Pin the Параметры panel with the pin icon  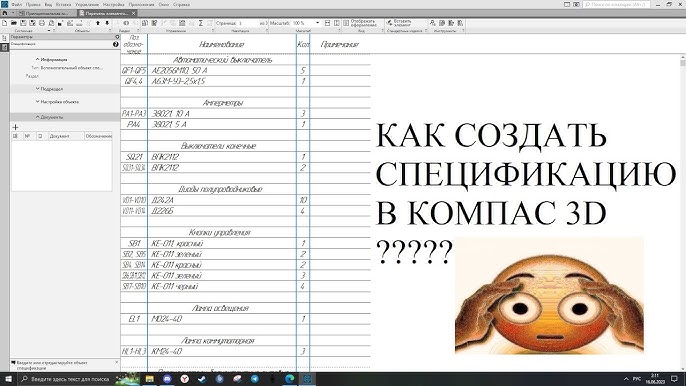(x=117, y=37)
